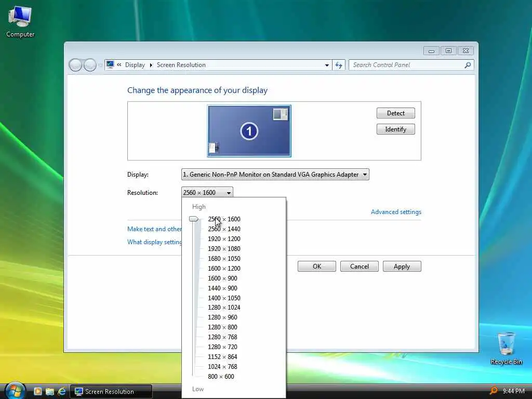Viewport: 532px width, 399px height.
Task: Pick the 1280 × 800 resolution
Action: click(222, 327)
